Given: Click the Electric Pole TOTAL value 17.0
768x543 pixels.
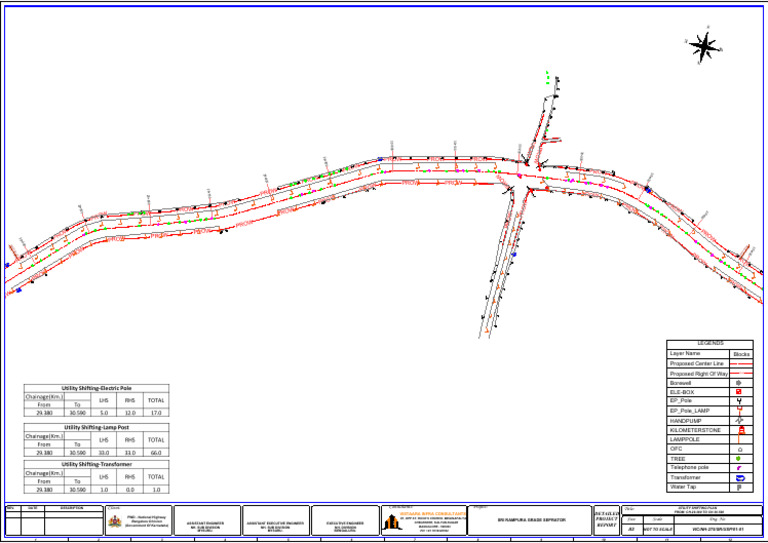Looking at the screenshot, I should pyautogui.click(x=156, y=413).
